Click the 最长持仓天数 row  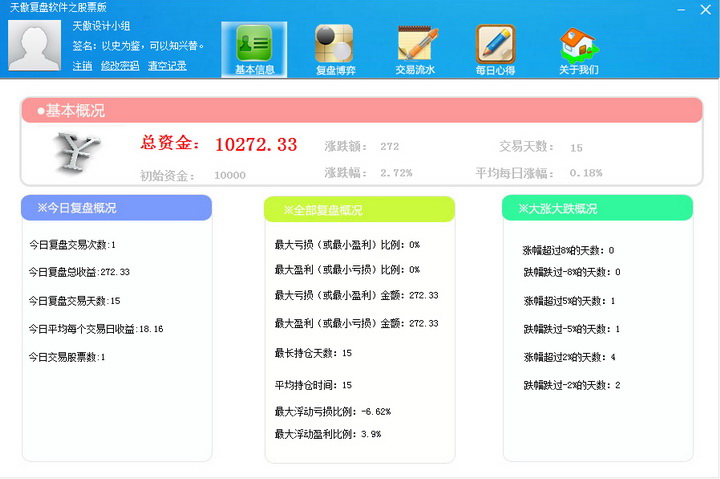click(x=313, y=353)
